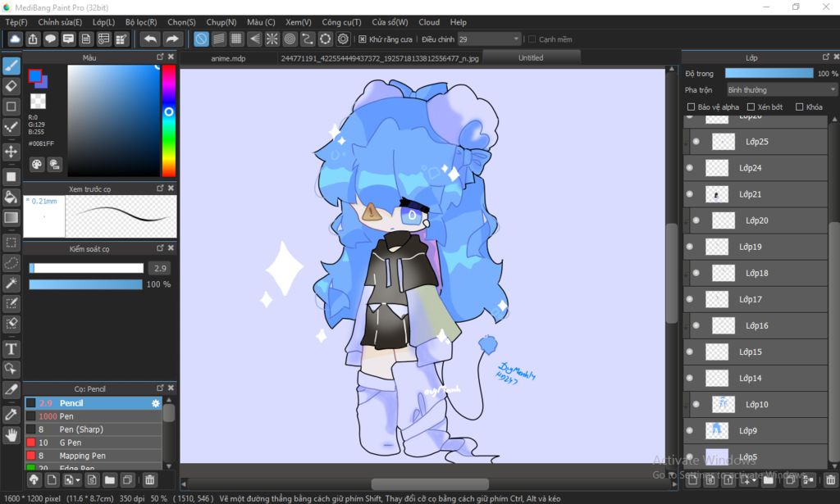Enable radial snap guide
The image size is (840, 504).
click(272, 39)
